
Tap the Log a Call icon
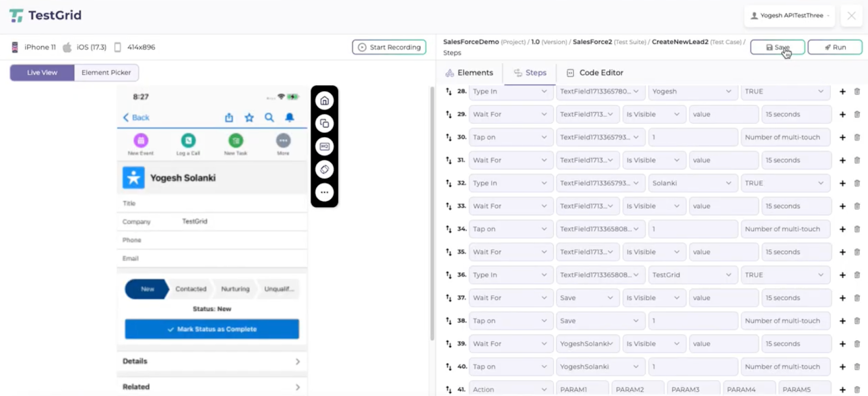coord(188,141)
